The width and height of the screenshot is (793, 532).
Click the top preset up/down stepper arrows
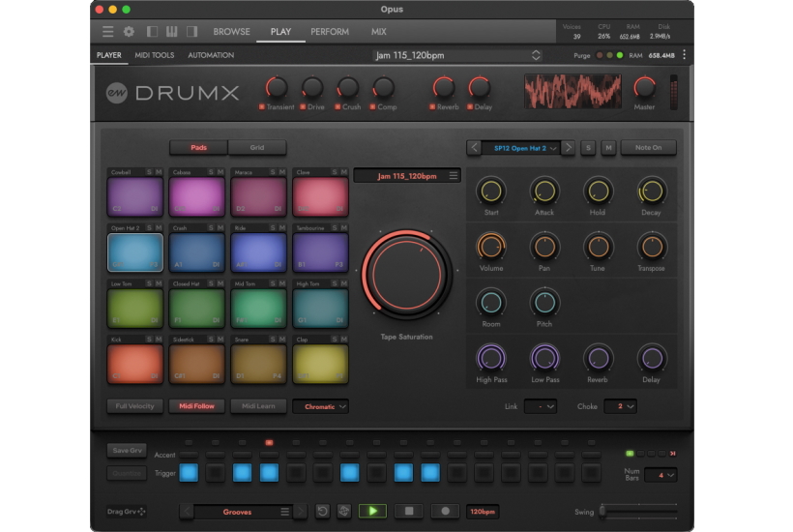pyautogui.click(x=536, y=55)
